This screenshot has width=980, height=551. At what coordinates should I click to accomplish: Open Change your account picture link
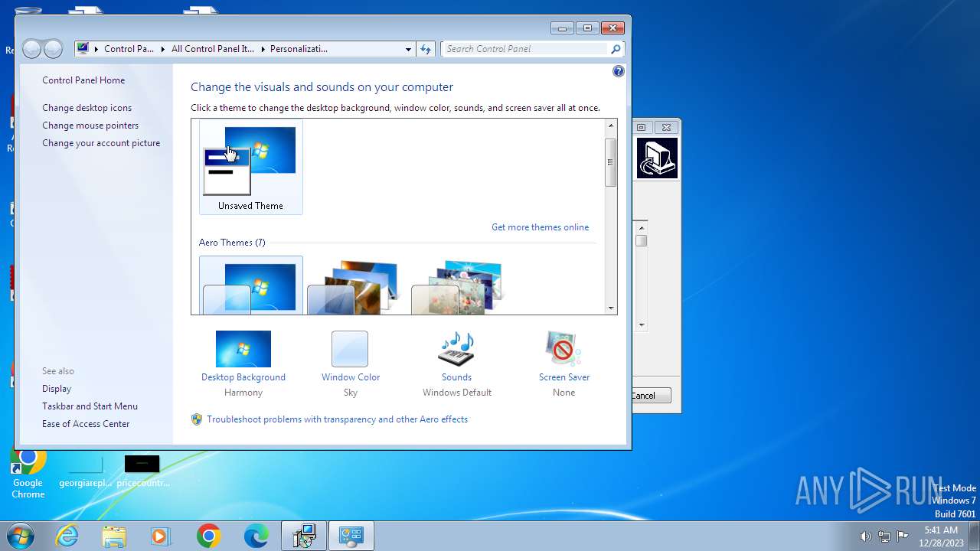coord(101,143)
